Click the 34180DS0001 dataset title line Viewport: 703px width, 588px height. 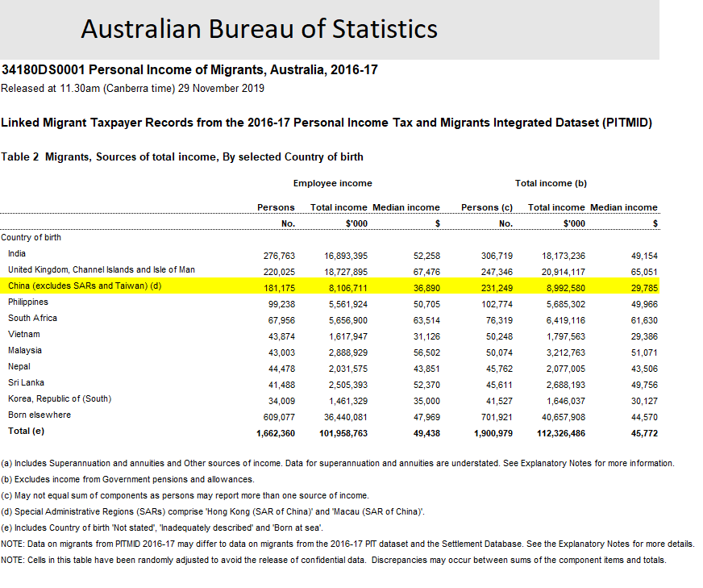[189, 70]
